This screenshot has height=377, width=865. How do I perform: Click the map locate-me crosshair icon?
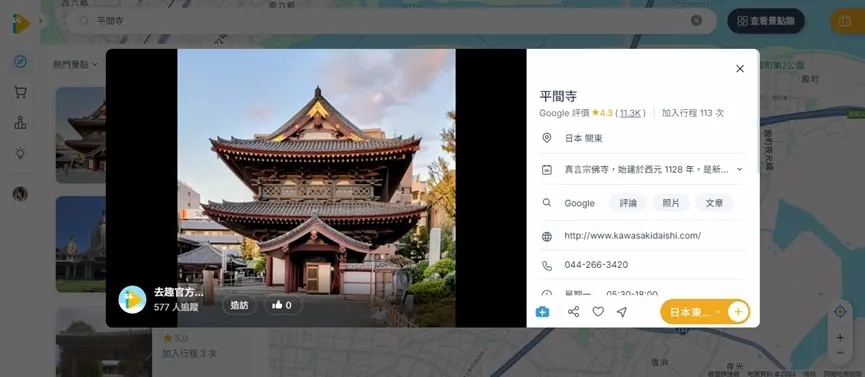click(840, 312)
